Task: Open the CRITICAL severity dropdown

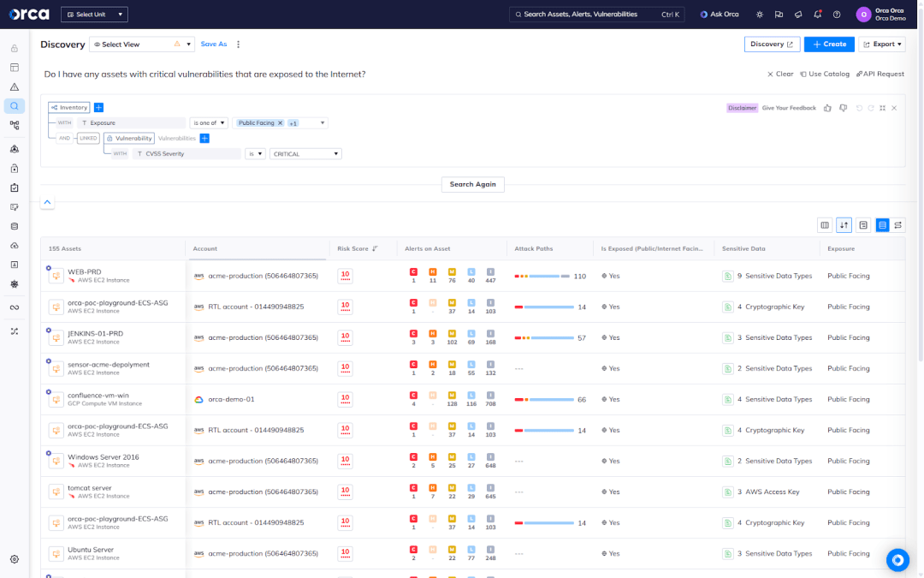Action: pyautogui.click(x=304, y=153)
